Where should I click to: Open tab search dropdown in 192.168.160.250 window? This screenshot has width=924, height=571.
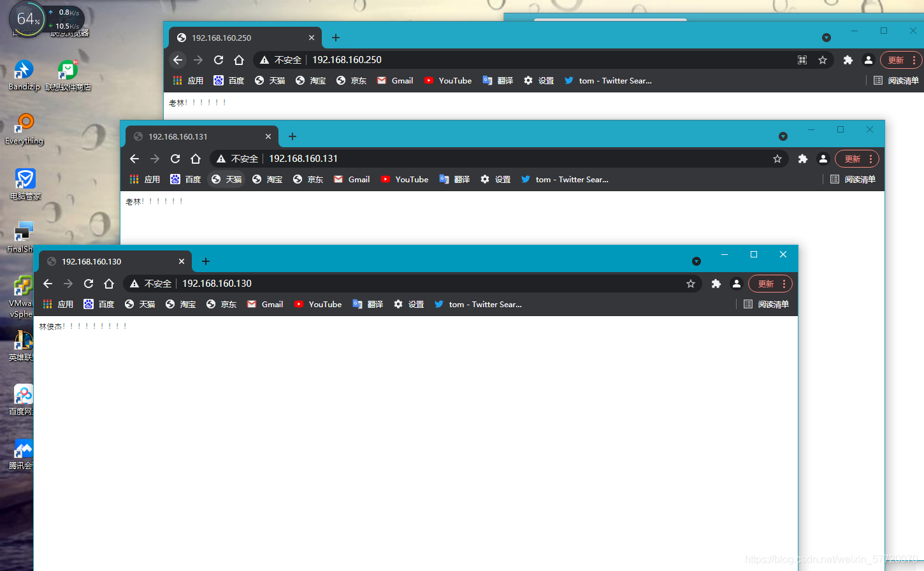tap(827, 38)
